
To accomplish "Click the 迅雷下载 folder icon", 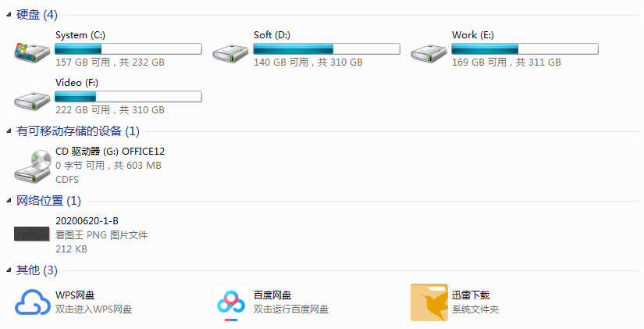I will [429, 302].
